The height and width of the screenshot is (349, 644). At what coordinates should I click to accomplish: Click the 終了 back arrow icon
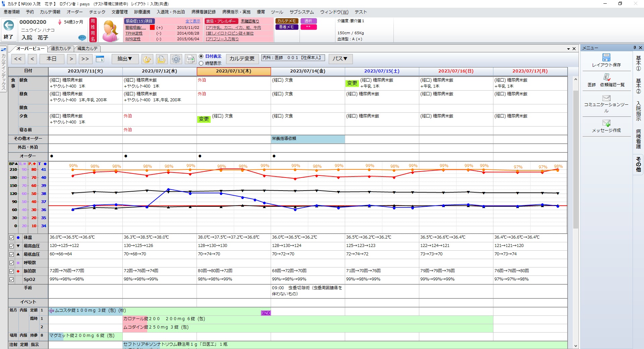[9, 26]
